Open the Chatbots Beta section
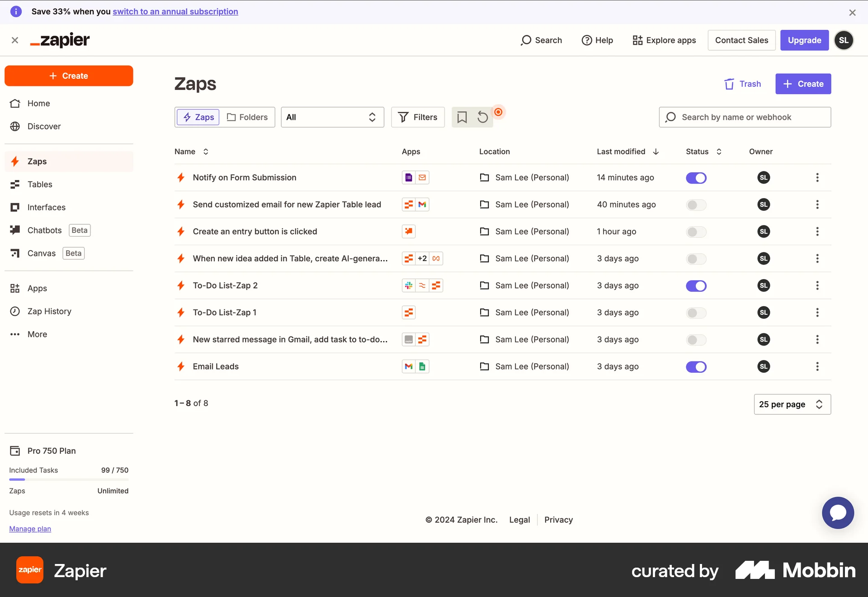Image resolution: width=868 pixels, height=597 pixels. click(44, 230)
